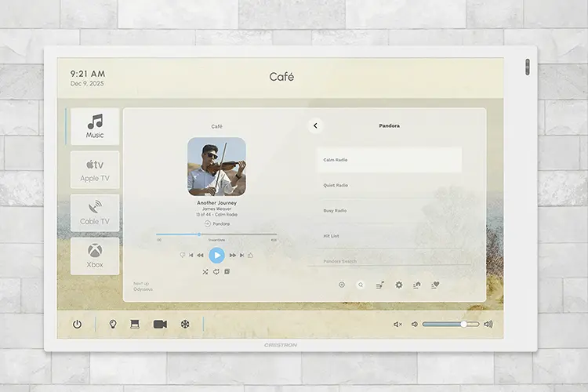This screenshot has height=392, width=588.
Task: Open climate control snowflake icon
Action: click(185, 324)
